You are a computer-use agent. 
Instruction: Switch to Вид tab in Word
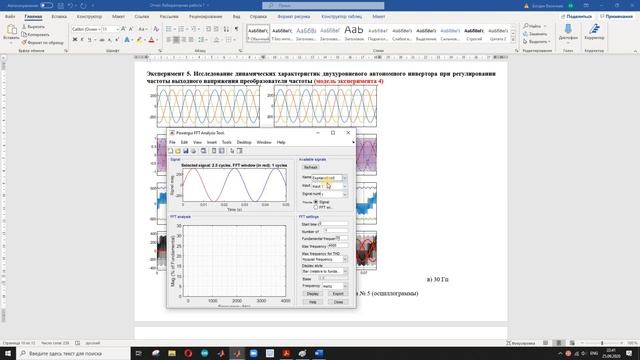tap(236, 17)
